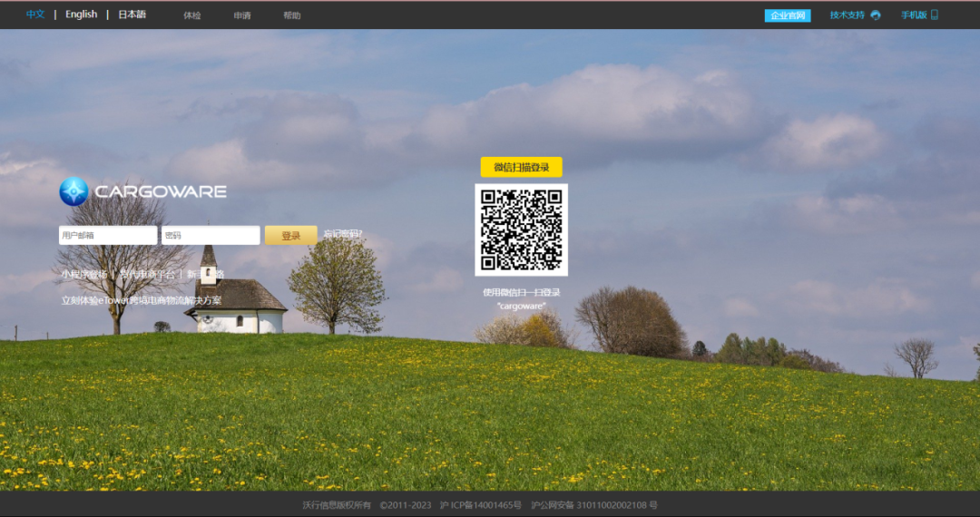Open the 申请 menu item

tap(242, 15)
